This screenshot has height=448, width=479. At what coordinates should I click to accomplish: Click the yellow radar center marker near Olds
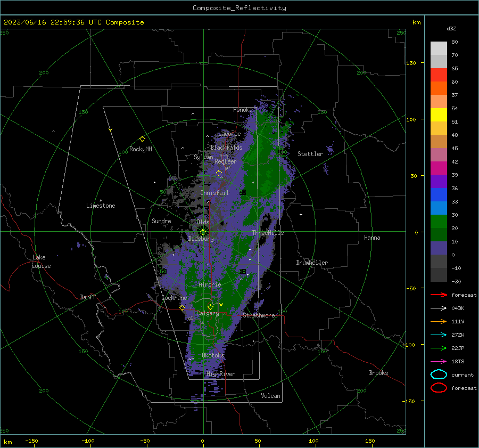pyautogui.click(x=203, y=232)
